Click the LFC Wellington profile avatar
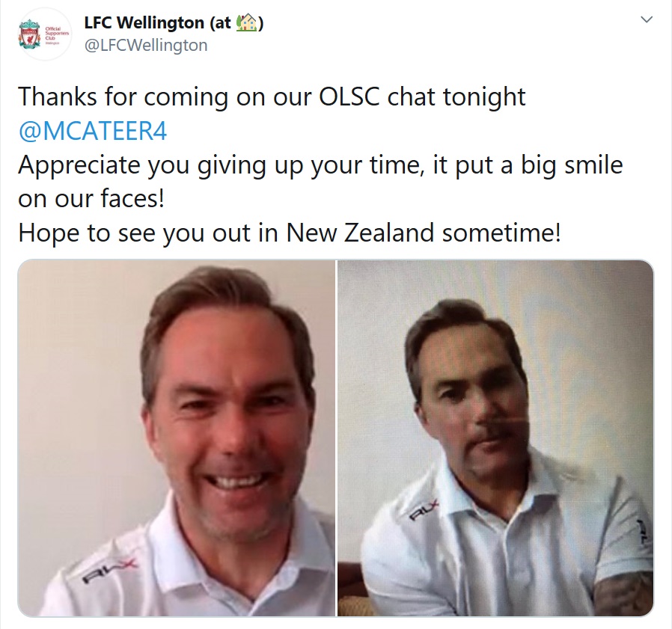 point(45,34)
